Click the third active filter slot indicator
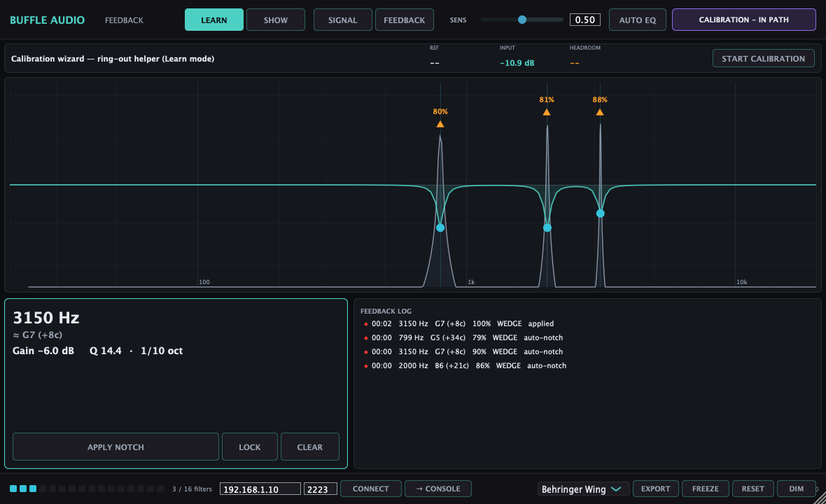Screen dimensions: 826x504 pyautogui.click(x=33, y=489)
